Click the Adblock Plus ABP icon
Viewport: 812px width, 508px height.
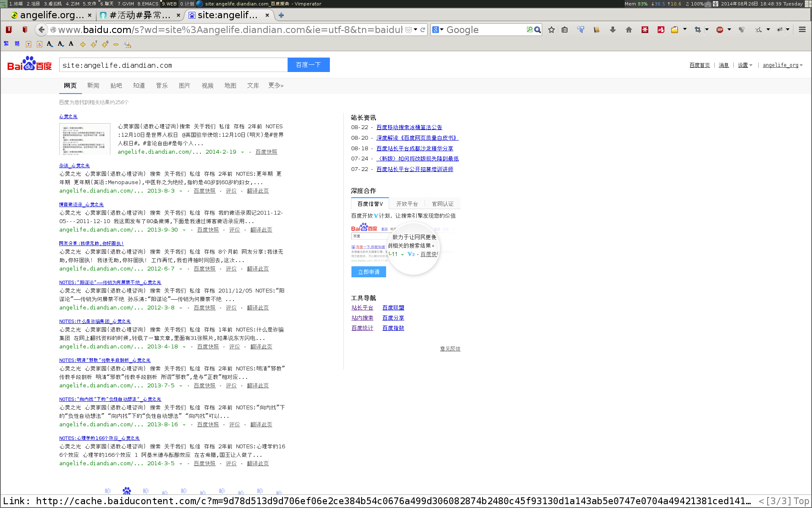(719, 30)
